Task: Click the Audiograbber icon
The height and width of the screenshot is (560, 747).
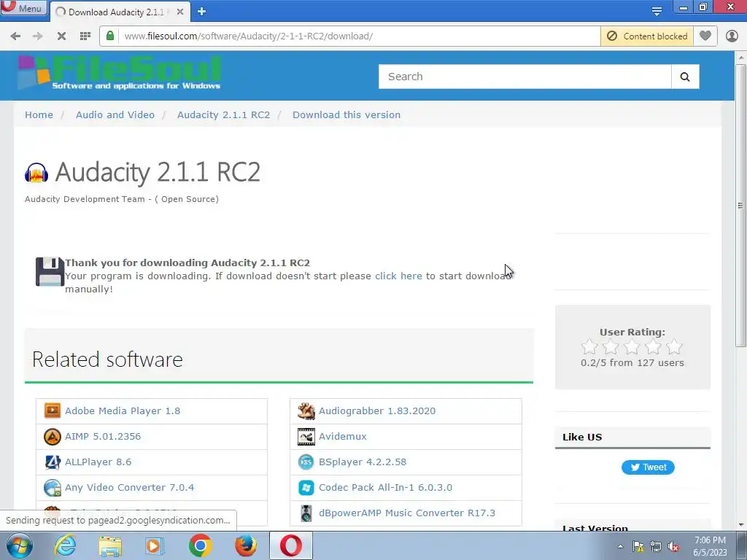Action: coord(306,411)
